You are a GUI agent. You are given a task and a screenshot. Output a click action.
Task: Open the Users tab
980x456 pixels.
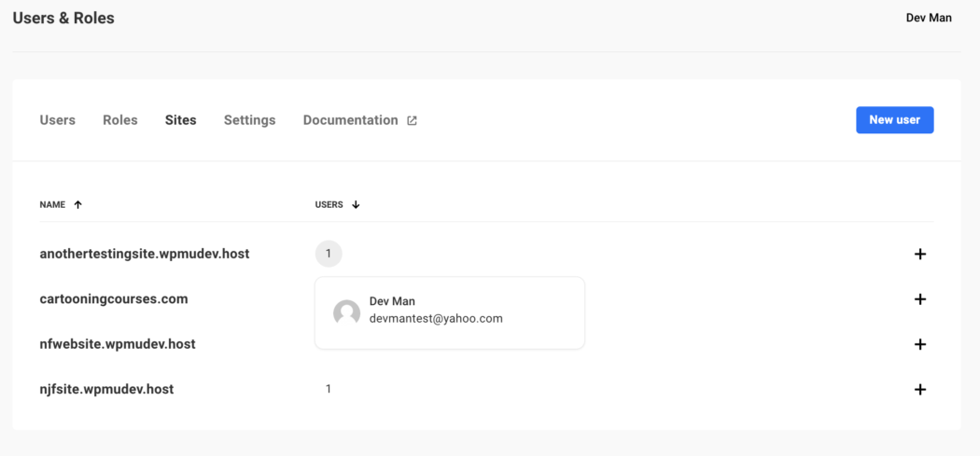tap(58, 120)
